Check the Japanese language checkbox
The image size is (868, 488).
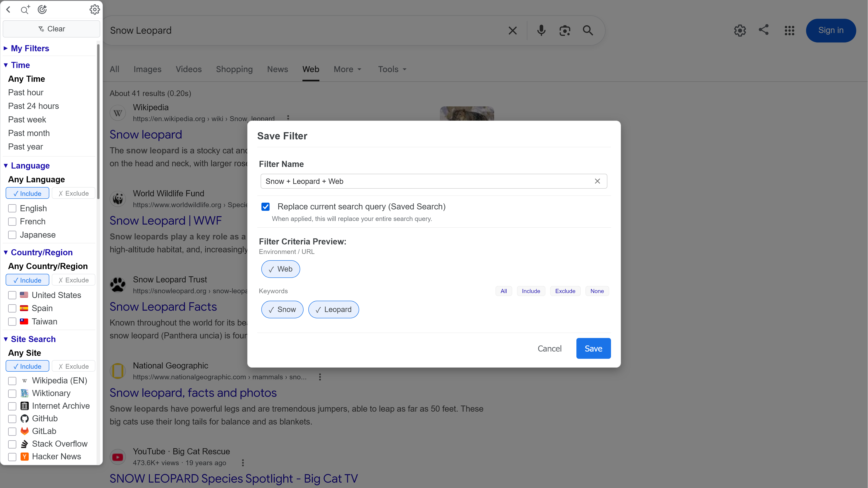(x=12, y=235)
